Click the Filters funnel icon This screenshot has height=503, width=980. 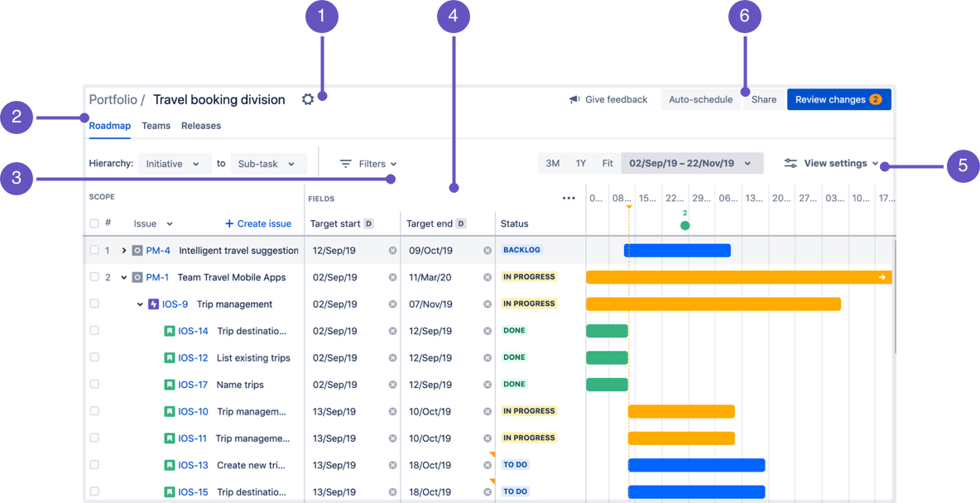[x=346, y=164]
